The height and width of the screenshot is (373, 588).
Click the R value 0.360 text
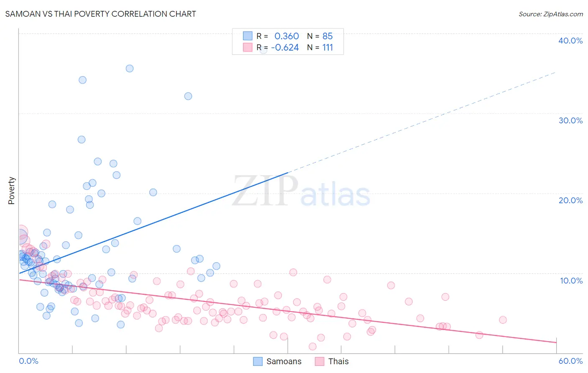pos(286,36)
